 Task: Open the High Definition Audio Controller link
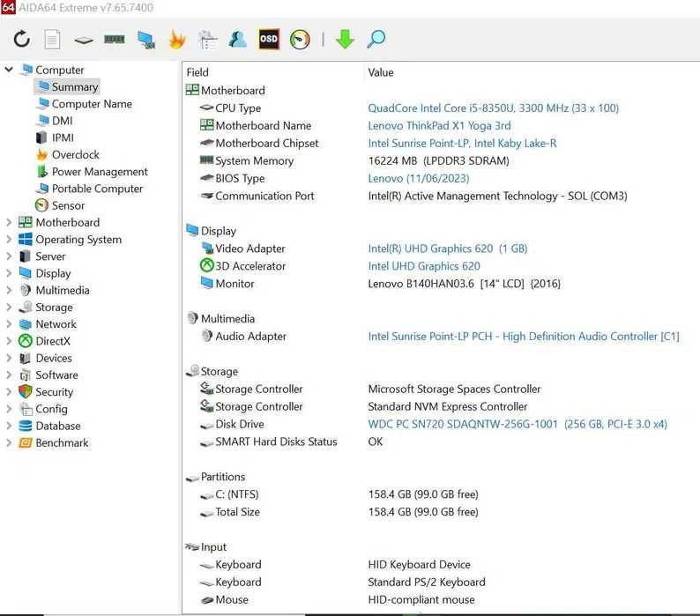(x=524, y=336)
